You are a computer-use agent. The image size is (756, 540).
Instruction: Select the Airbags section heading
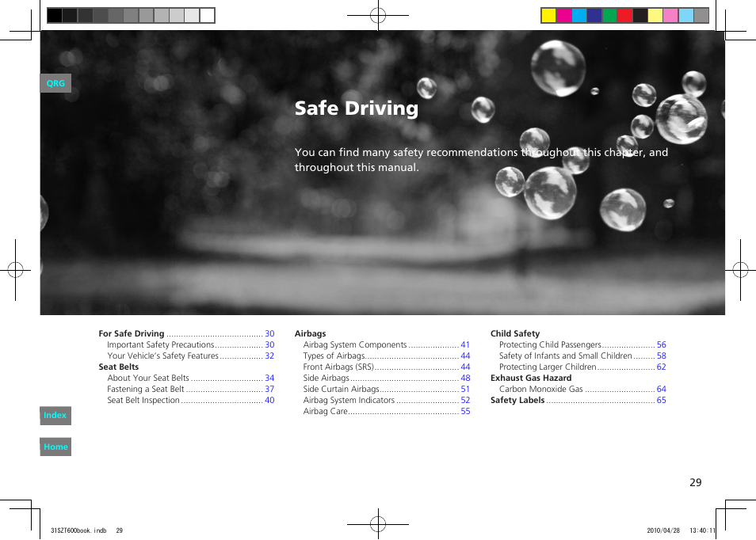pos(310,333)
